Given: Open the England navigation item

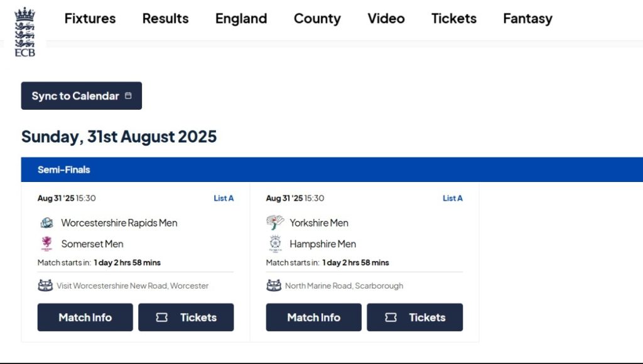Looking at the screenshot, I should click(241, 18).
